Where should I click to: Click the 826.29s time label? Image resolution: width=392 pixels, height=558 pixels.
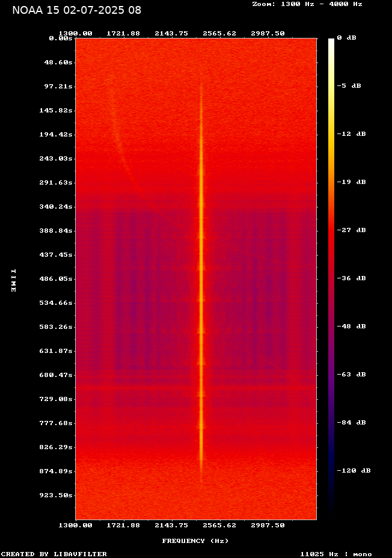[56, 447]
